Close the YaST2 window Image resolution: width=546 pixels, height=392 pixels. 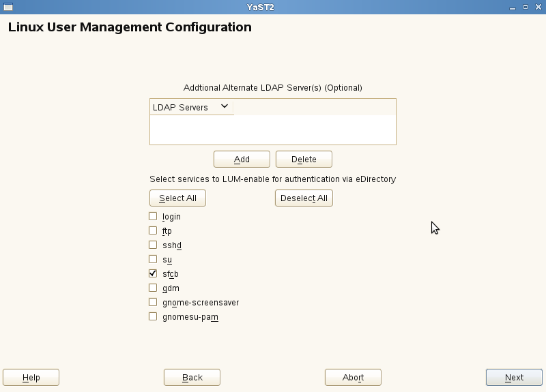[x=538, y=7]
